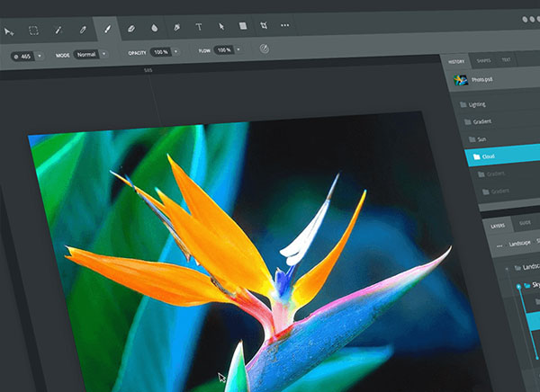Click the folder icon beside Sun
The height and width of the screenshot is (392, 540).
tap(472, 139)
